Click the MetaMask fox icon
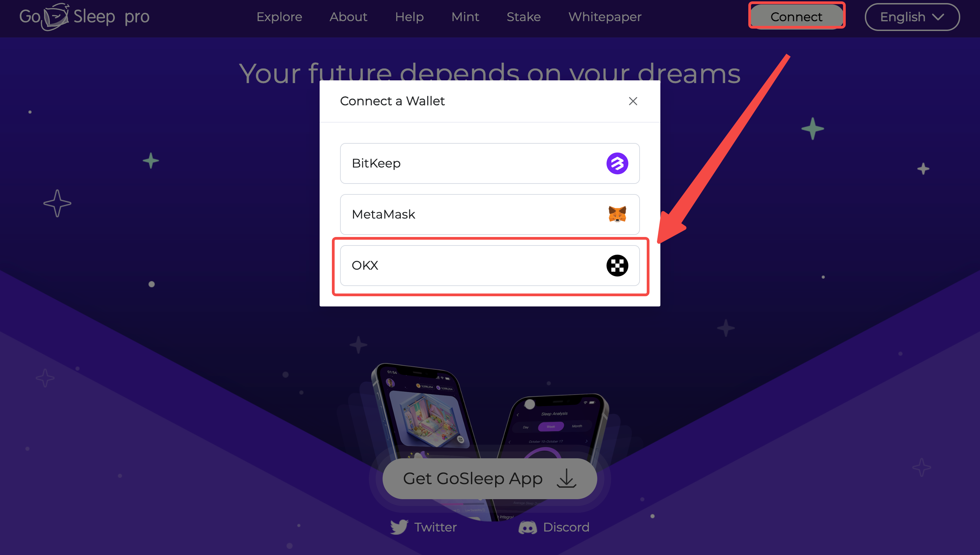The image size is (980, 555). point(617,214)
